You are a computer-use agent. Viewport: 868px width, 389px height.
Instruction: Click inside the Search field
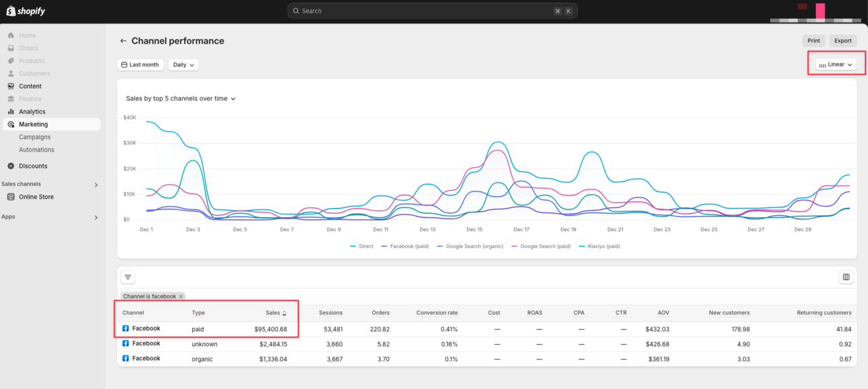(432, 11)
